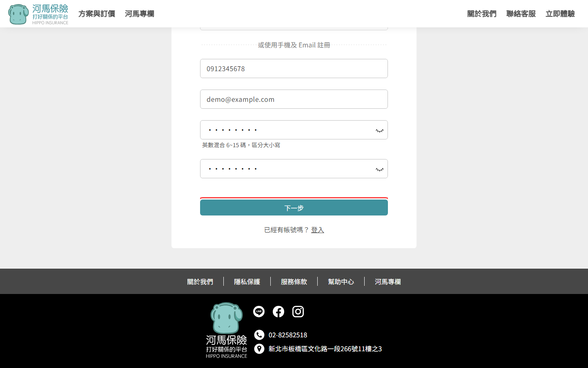The image size is (588, 368).
Task: Focus the email input field
Action: point(294,99)
